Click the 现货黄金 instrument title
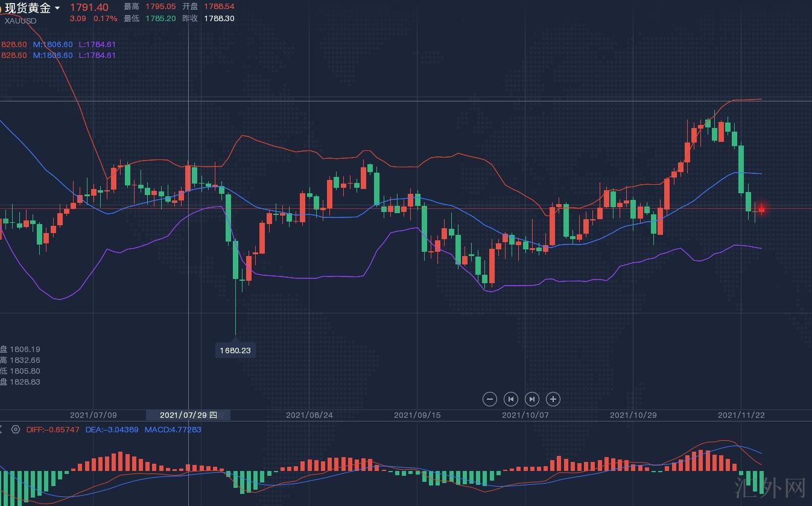812x506 pixels. [x=28, y=8]
